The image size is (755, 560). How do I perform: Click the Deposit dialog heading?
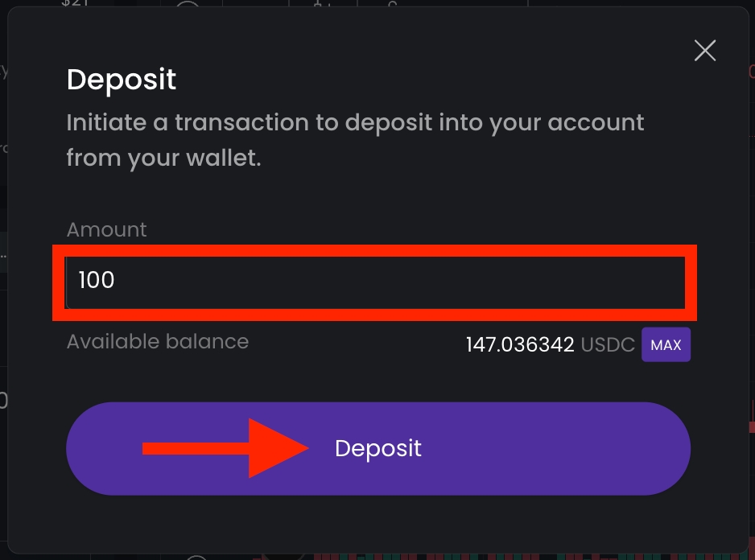click(x=122, y=80)
